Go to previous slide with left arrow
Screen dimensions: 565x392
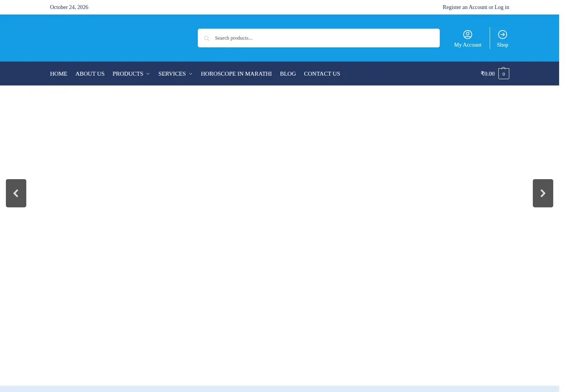tap(16, 193)
